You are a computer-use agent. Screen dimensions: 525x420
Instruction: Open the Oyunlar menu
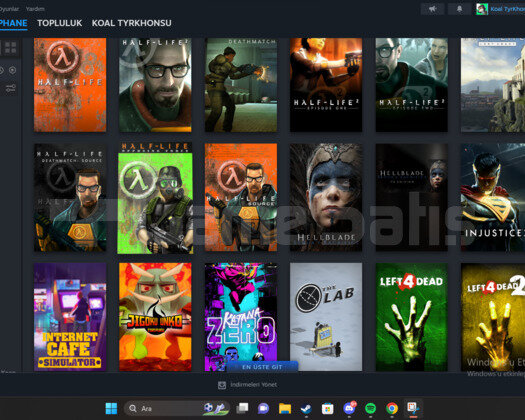coord(9,9)
